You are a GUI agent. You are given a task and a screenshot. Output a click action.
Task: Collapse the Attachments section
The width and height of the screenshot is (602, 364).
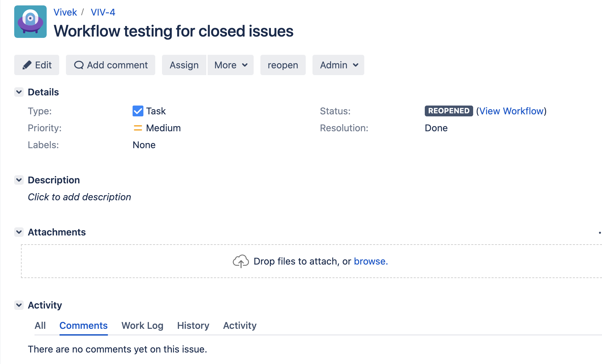tap(19, 232)
